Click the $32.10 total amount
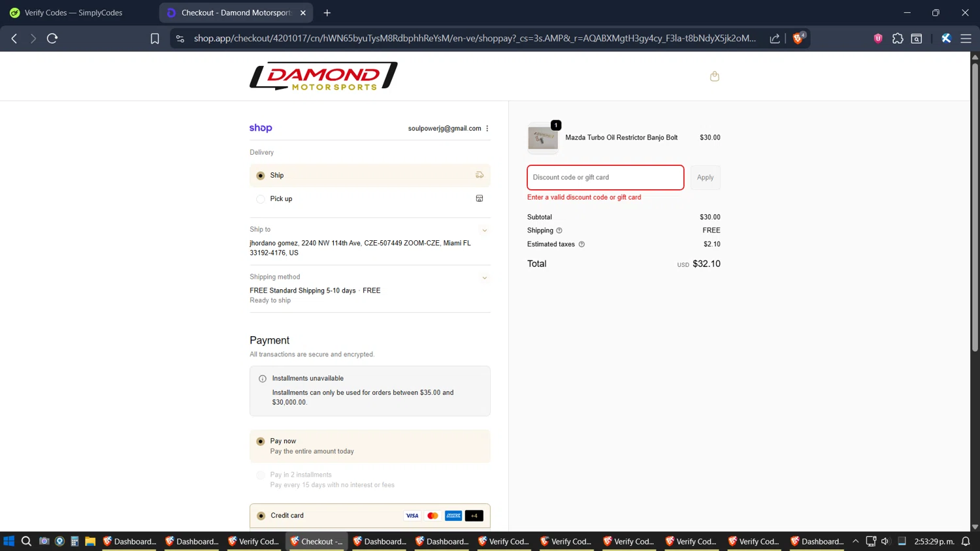This screenshot has height=551, width=980. click(706, 264)
